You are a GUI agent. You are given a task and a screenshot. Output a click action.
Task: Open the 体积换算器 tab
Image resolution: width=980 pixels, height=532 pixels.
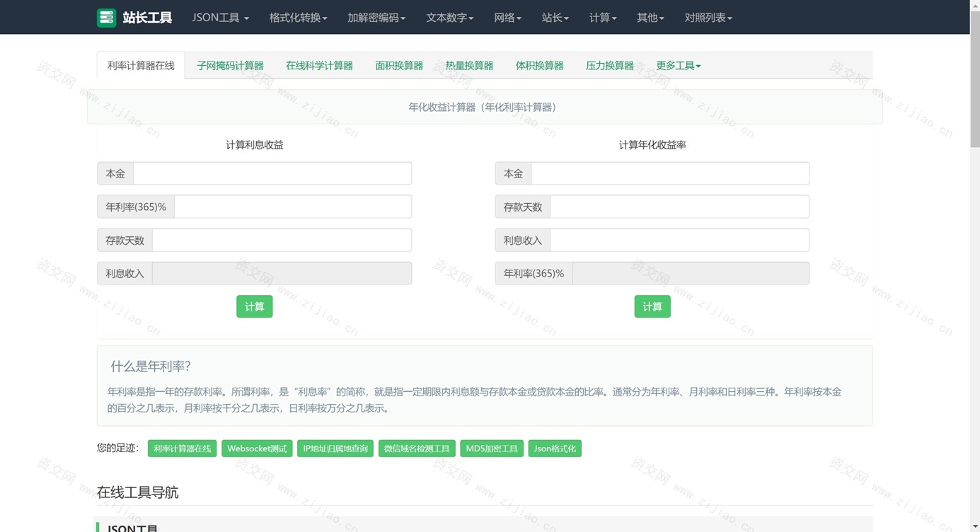(x=539, y=66)
